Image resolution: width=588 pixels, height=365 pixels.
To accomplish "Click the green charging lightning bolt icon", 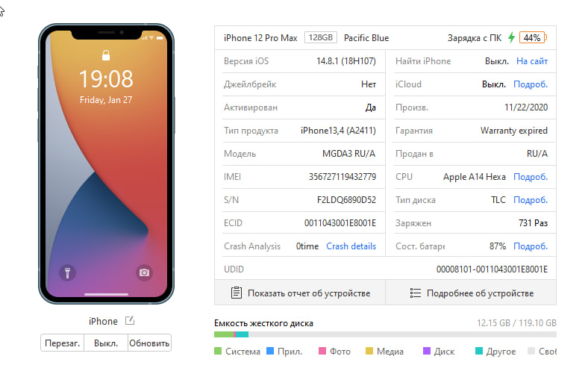I will (511, 37).
